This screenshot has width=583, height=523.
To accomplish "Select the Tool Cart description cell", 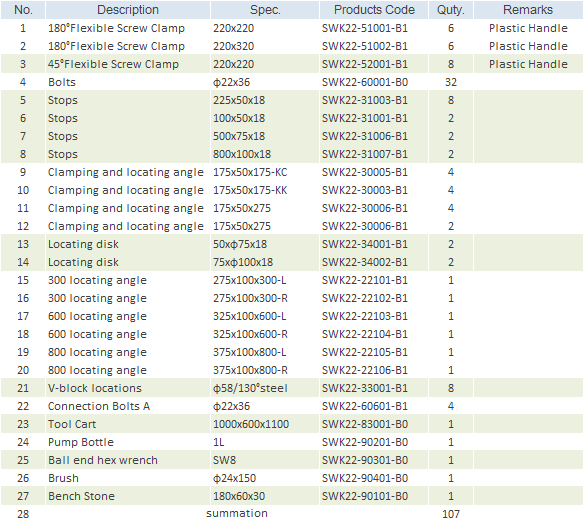I will [x=128, y=424].
